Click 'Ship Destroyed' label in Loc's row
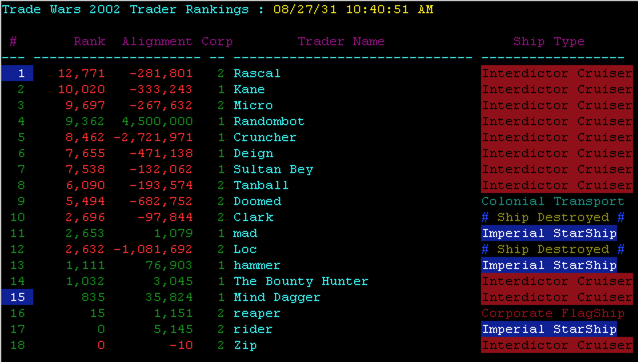The image size is (638, 362). pyautogui.click(x=553, y=249)
